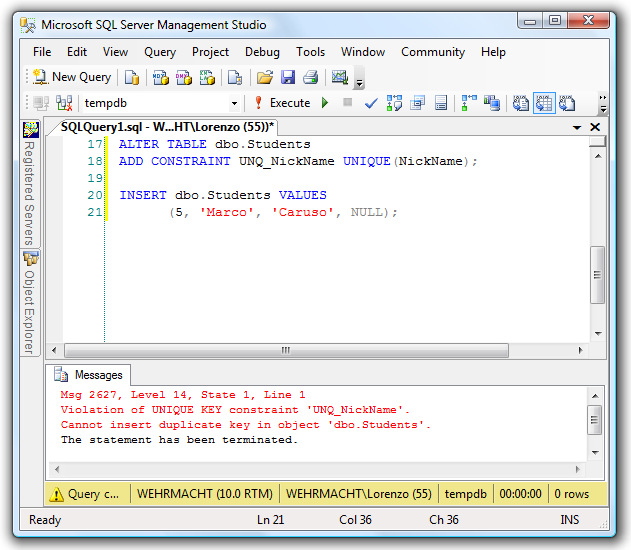
Task: Open the tempdb database dropdown
Action: coord(234,103)
